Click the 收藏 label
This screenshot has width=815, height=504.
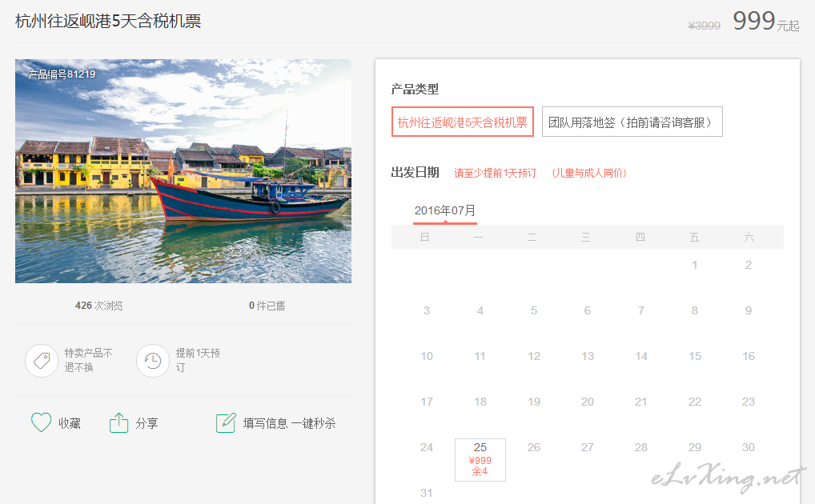70,423
